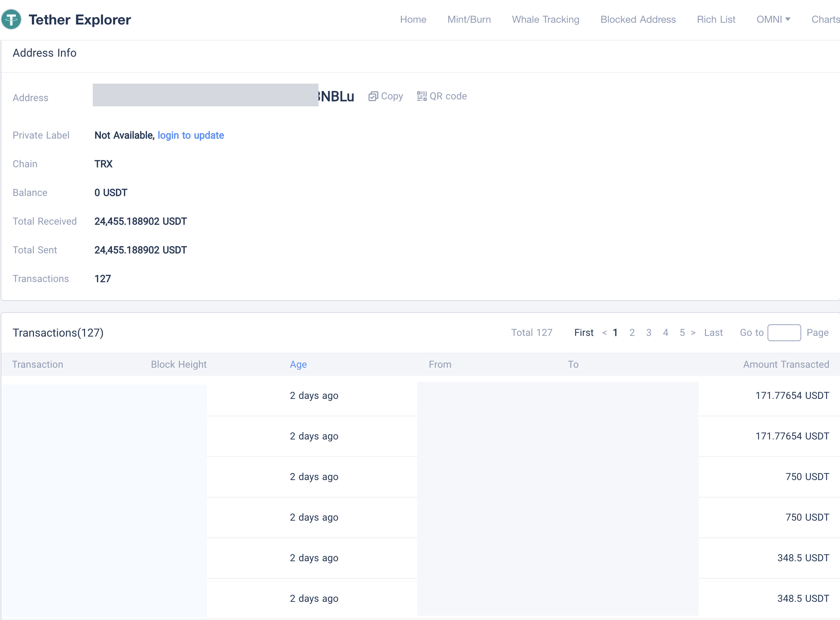Click the 'Address Info' heading
Screen dimensions: 840x620
[45, 53]
